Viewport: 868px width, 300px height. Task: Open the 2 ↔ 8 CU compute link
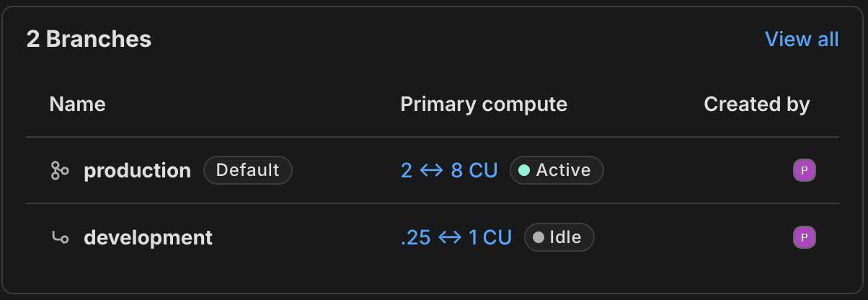tap(449, 171)
